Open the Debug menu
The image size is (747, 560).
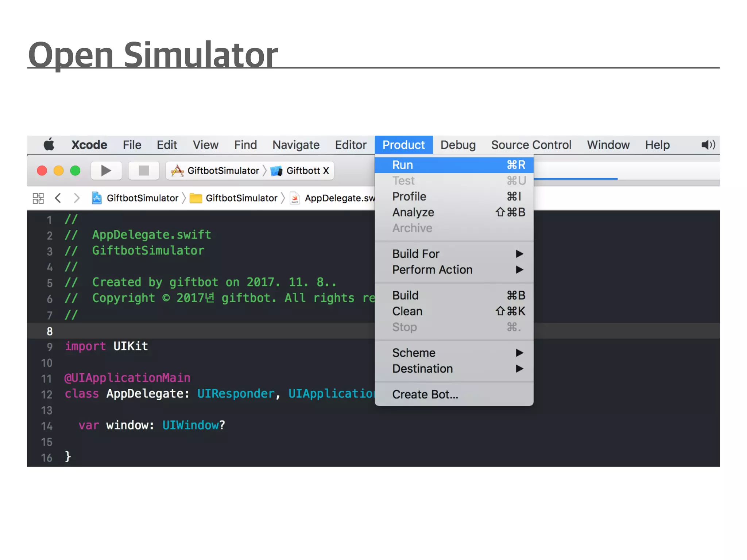point(458,145)
